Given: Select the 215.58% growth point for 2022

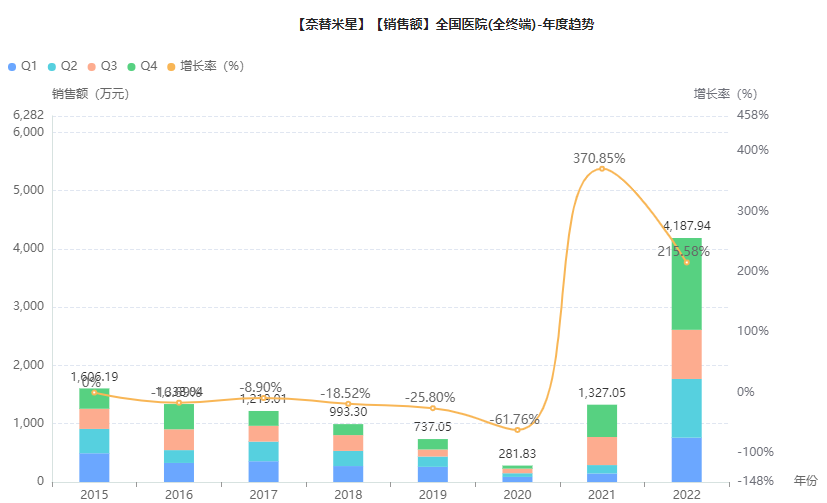Looking at the screenshot, I should [x=686, y=262].
